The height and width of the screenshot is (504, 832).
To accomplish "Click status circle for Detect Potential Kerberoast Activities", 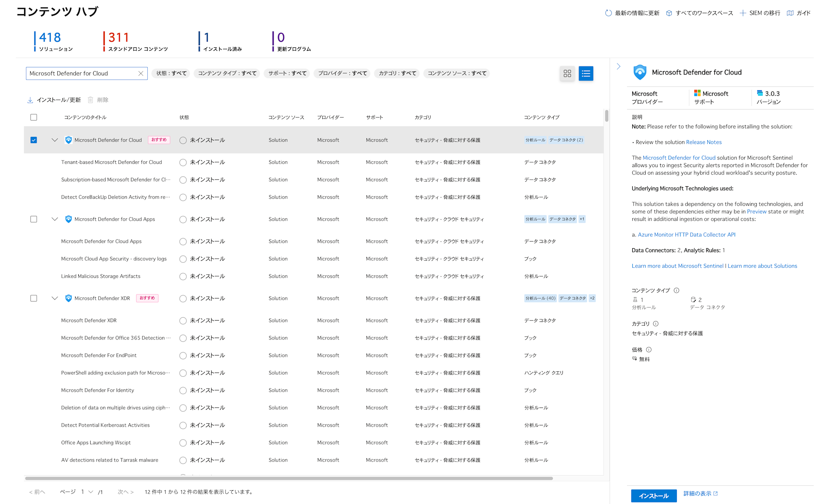I will coord(183,425).
